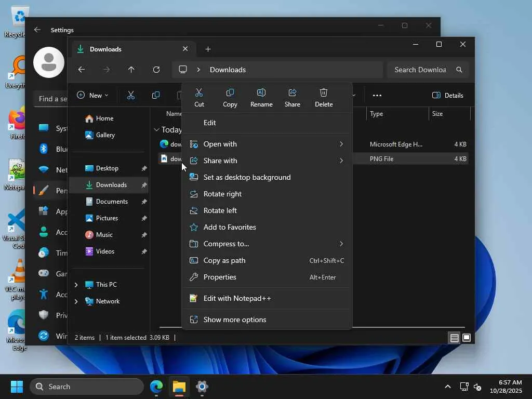Open Settings gear on taskbar

pyautogui.click(x=202, y=387)
